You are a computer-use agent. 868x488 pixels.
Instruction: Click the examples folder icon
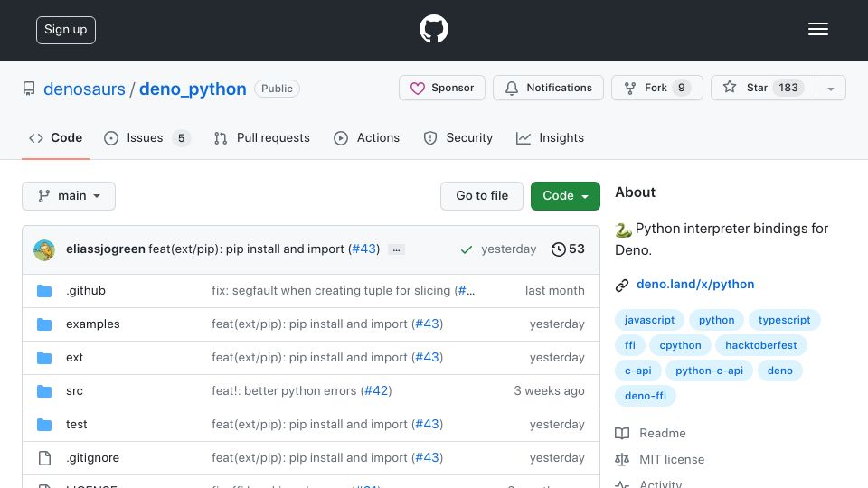pos(44,324)
